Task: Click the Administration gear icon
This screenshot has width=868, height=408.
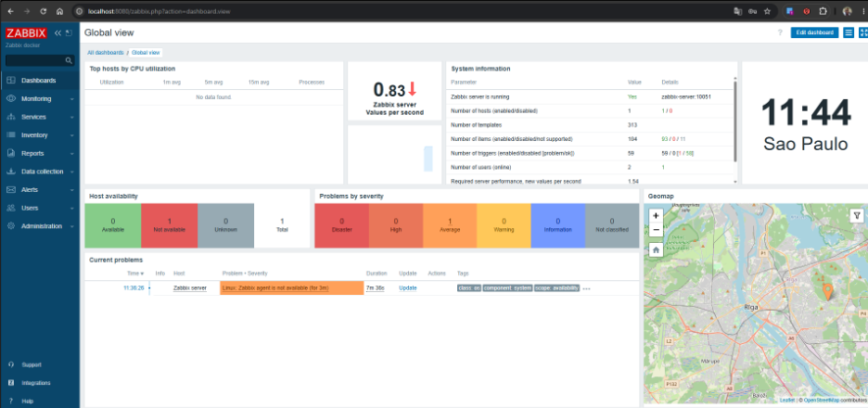Action: click(10, 226)
